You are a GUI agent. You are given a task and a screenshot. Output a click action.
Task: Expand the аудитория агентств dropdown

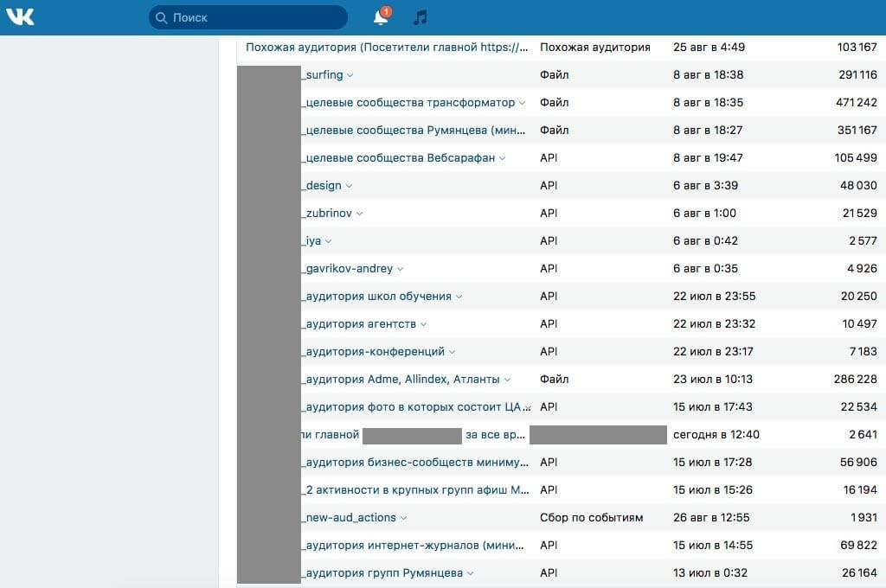pyautogui.click(x=423, y=324)
